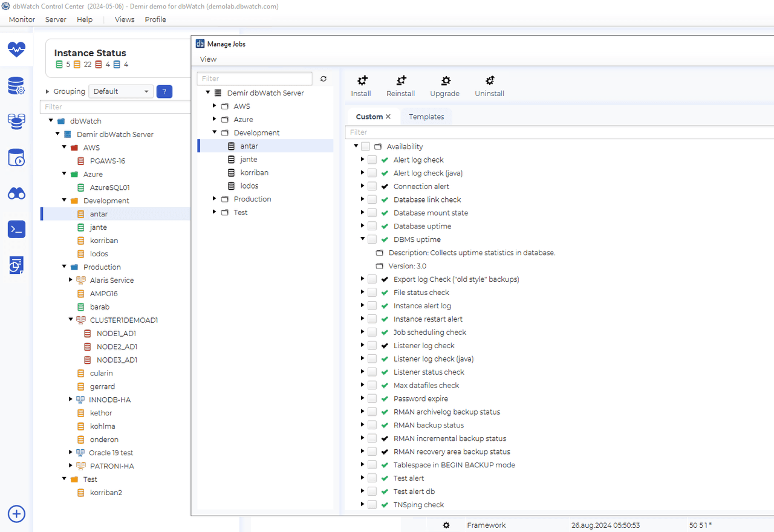Click the red AWS folder icon
This screenshot has width=774, height=532.
point(74,148)
